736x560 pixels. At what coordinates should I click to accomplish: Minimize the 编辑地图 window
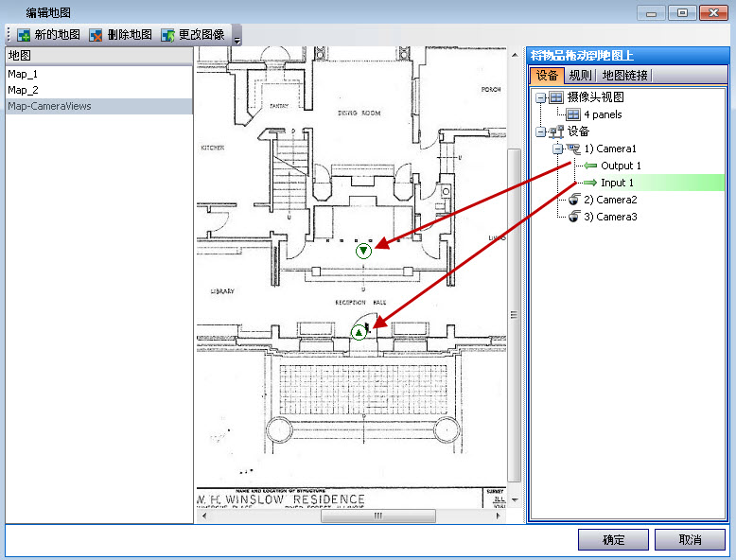[x=651, y=13]
